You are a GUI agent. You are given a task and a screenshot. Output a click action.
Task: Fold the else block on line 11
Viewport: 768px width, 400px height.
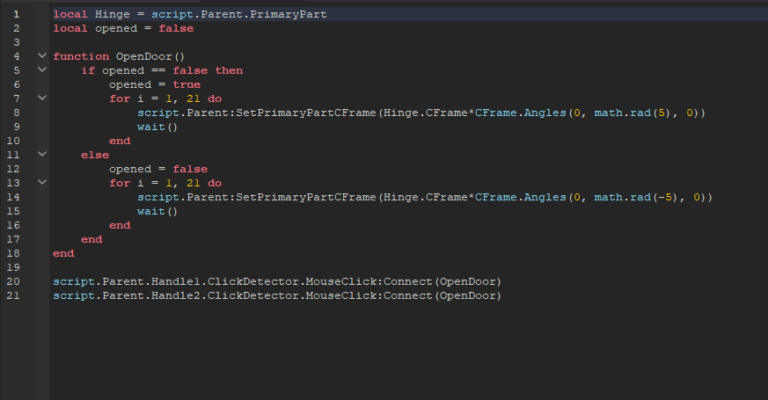41,156
